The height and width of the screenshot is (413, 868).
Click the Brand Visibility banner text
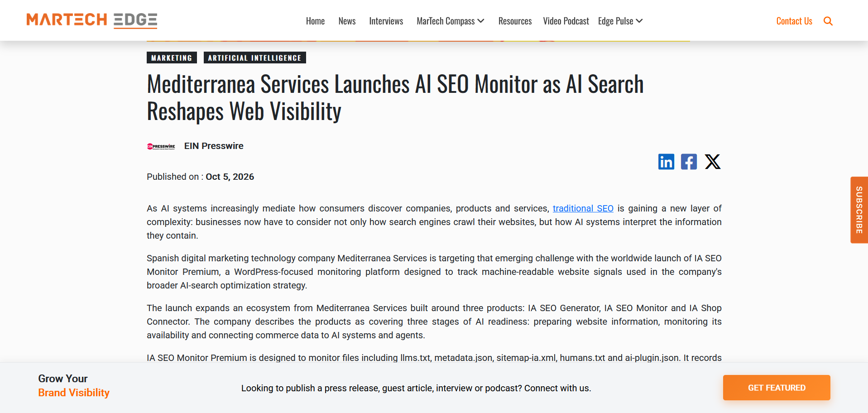click(x=74, y=393)
